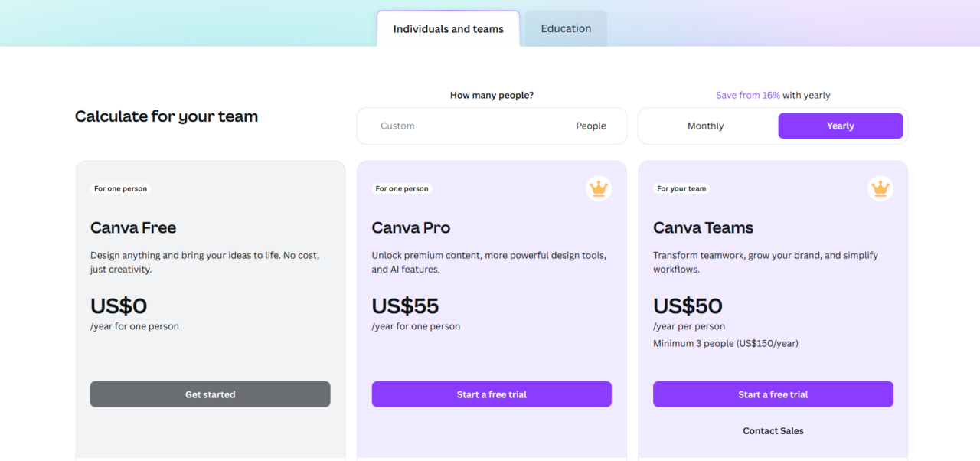
Task: Click the Save from 16% link
Action: tap(747, 94)
